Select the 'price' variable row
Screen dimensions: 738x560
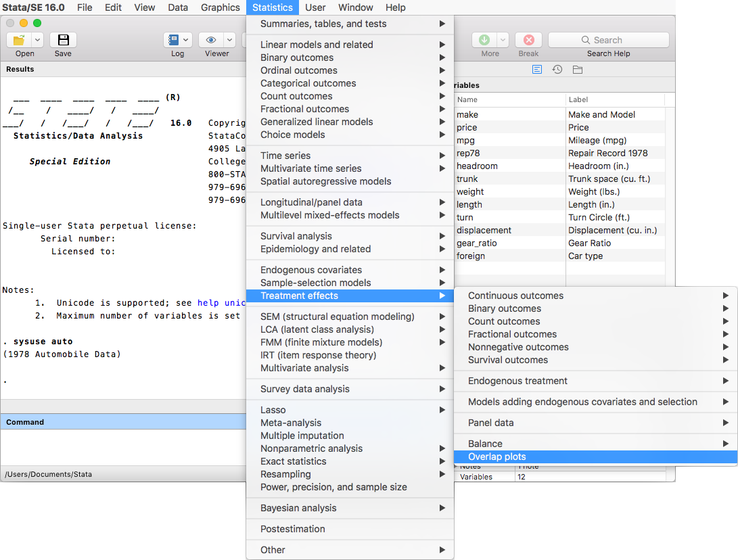559,128
